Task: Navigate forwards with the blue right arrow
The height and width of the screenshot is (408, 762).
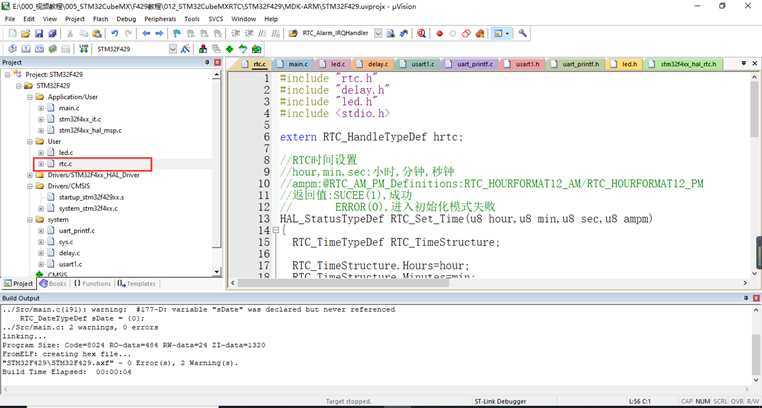Action: [159, 34]
